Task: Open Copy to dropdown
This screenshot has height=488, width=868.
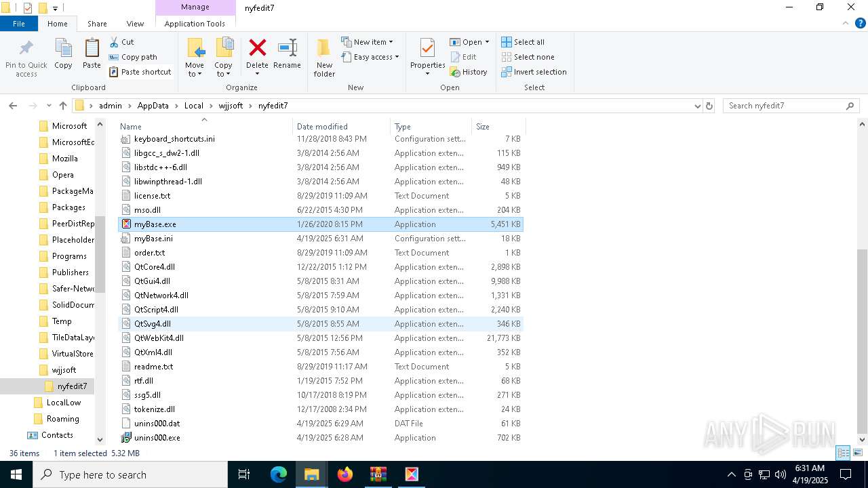Action: pyautogui.click(x=223, y=70)
